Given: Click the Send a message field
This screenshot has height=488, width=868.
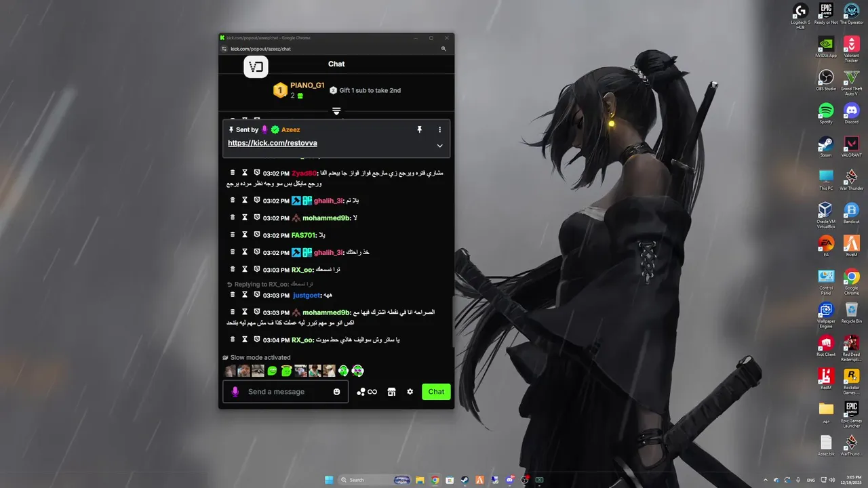Looking at the screenshot, I should click(285, 392).
